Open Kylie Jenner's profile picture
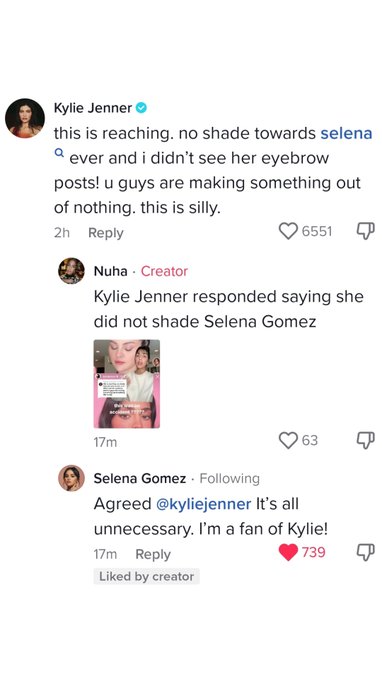The height and width of the screenshot is (680, 382). coord(25,118)
